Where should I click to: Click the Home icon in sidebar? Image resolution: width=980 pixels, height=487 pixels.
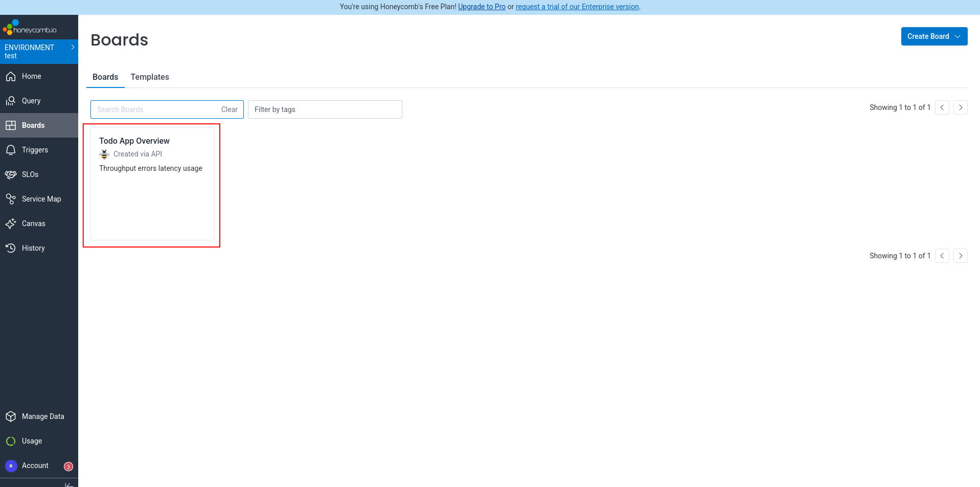pos(11,76)
